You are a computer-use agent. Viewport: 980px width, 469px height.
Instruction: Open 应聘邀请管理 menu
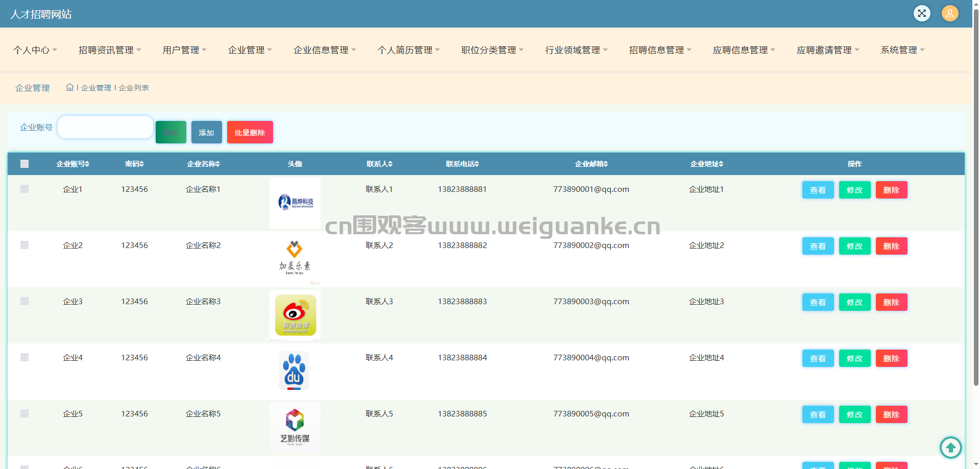click(828, 50)
